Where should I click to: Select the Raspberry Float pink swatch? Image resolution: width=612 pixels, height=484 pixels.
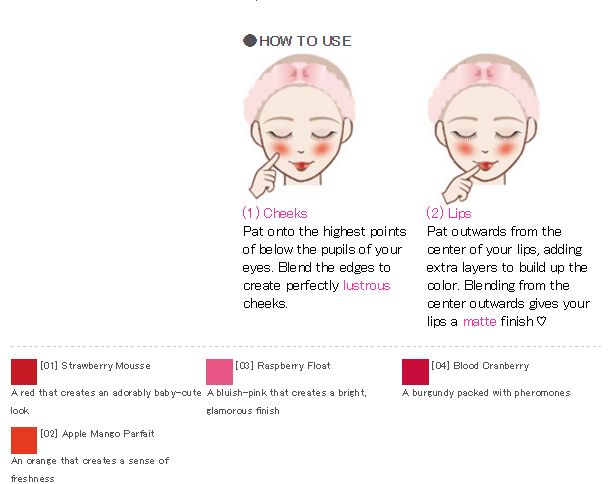[219, 372]
